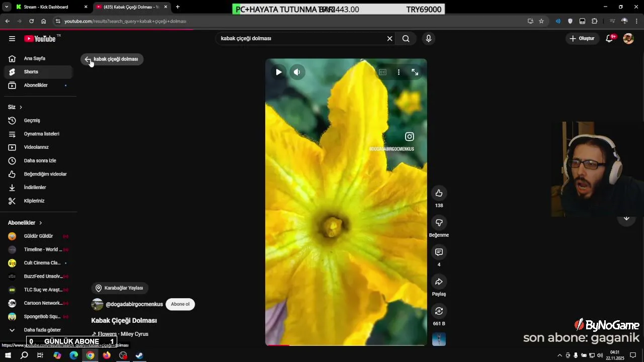Screen dimensions: 644x362
Task: Select Shorts in the sidebar
Action: [38, 72]
